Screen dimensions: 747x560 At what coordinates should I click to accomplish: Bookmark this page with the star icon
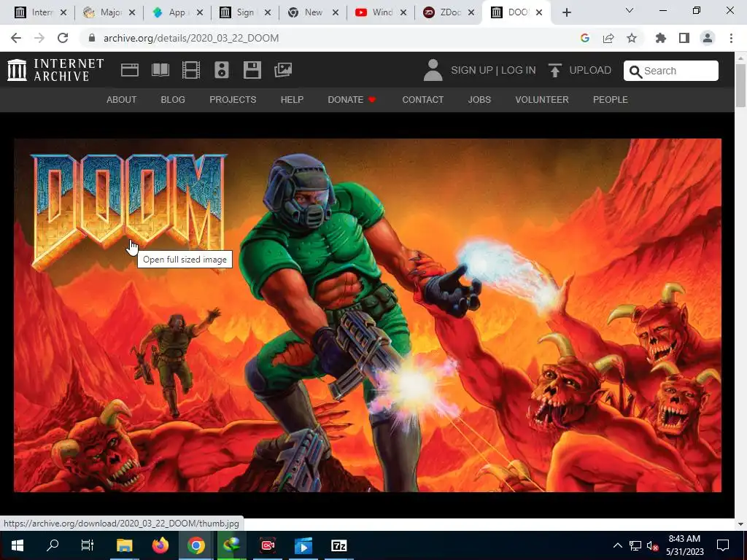click(632, 38)
